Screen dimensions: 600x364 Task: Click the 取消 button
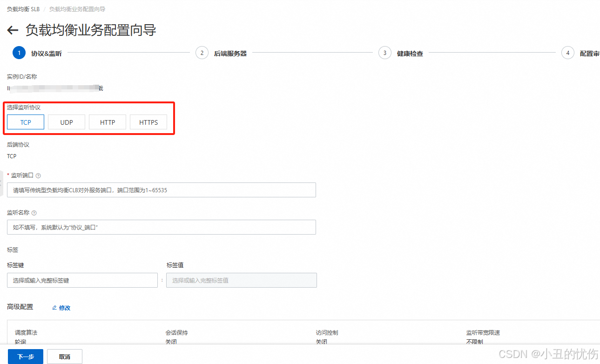point(65,357)
